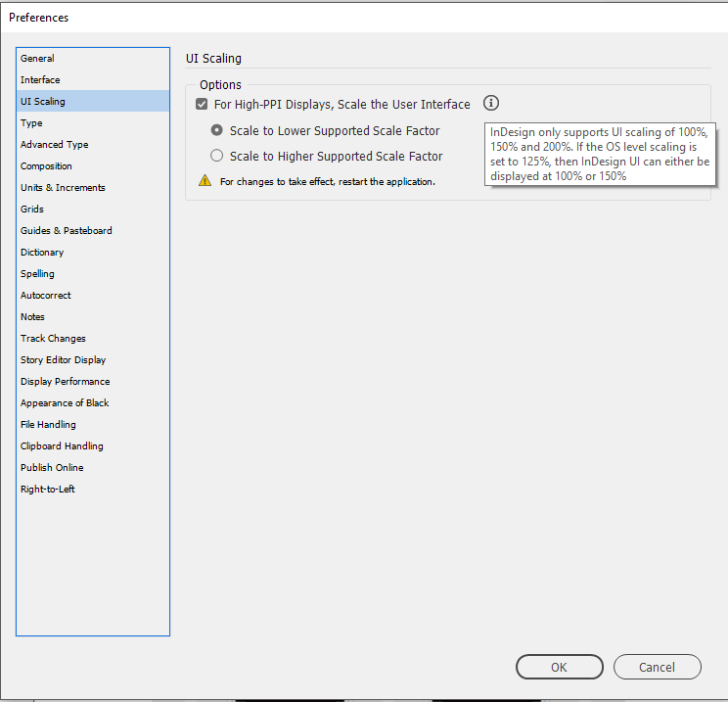728x702 pixels.
Task: Open the Interface preferences category
Action: [x=93, y=80]
